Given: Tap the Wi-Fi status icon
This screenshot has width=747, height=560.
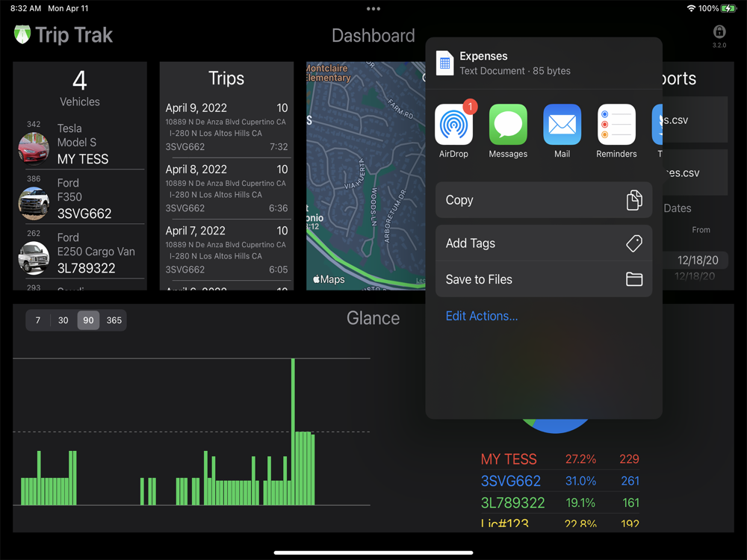Looking at the screenshot, I should [691, 8].
